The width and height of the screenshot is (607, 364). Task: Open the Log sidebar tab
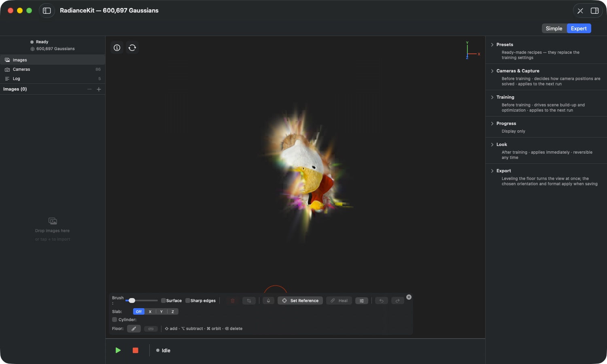[53, 79]
